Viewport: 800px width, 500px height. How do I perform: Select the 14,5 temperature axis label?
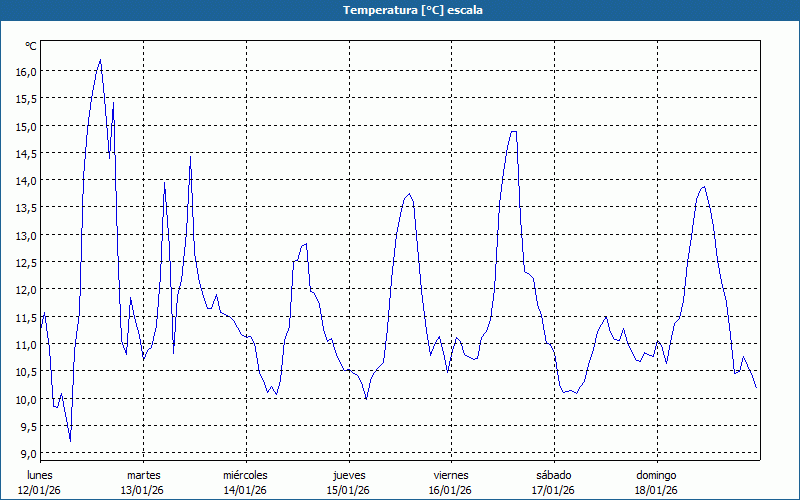point(26,154)
